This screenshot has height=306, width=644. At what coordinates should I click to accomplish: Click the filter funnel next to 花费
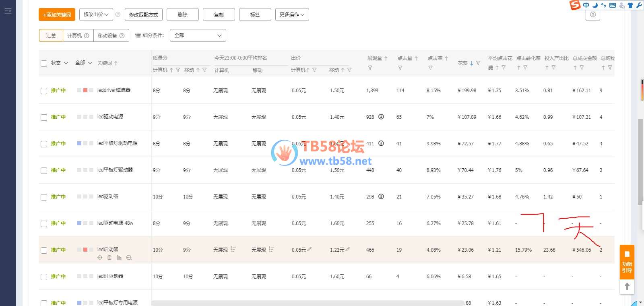[x=478, y=63]
